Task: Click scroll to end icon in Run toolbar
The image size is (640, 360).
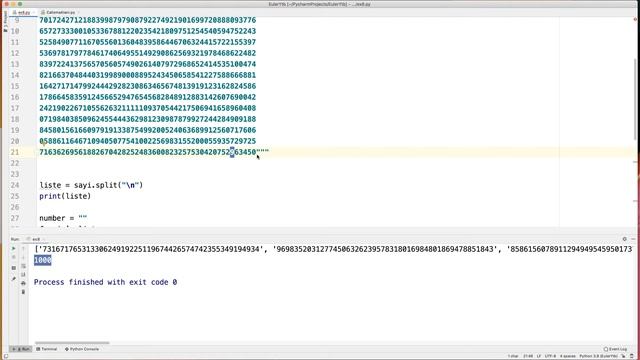Action: [x=23, y=275]
